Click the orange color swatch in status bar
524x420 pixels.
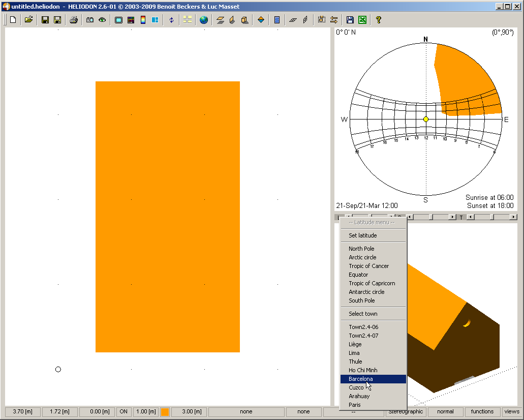165,412
